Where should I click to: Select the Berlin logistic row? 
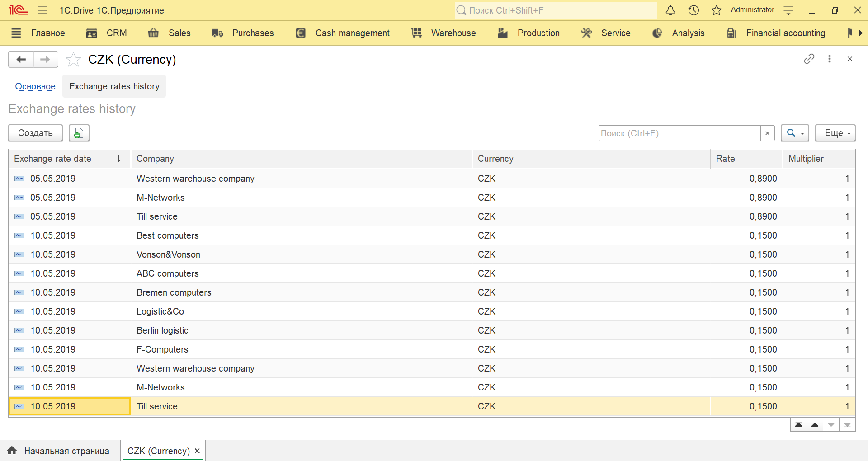coord(432,330)
